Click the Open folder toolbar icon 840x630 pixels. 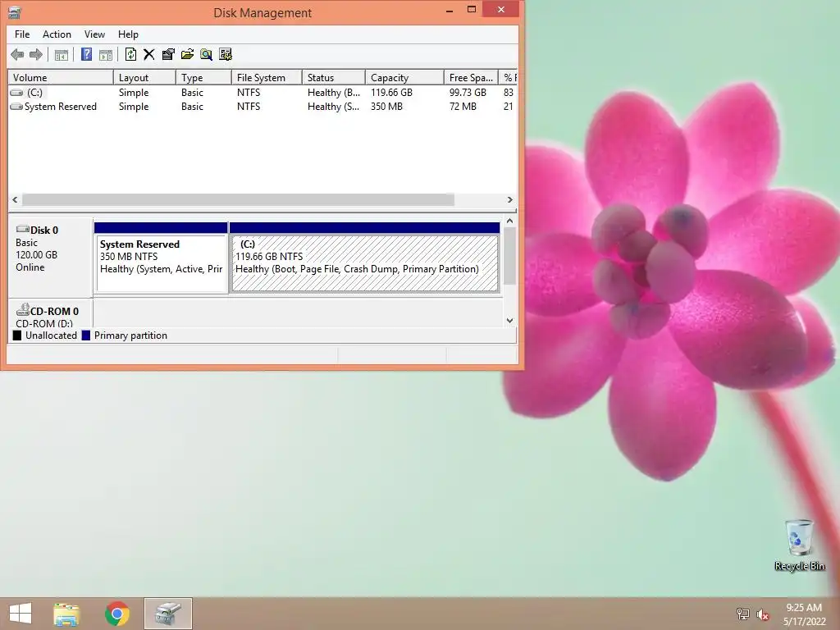tap(188, 54)
